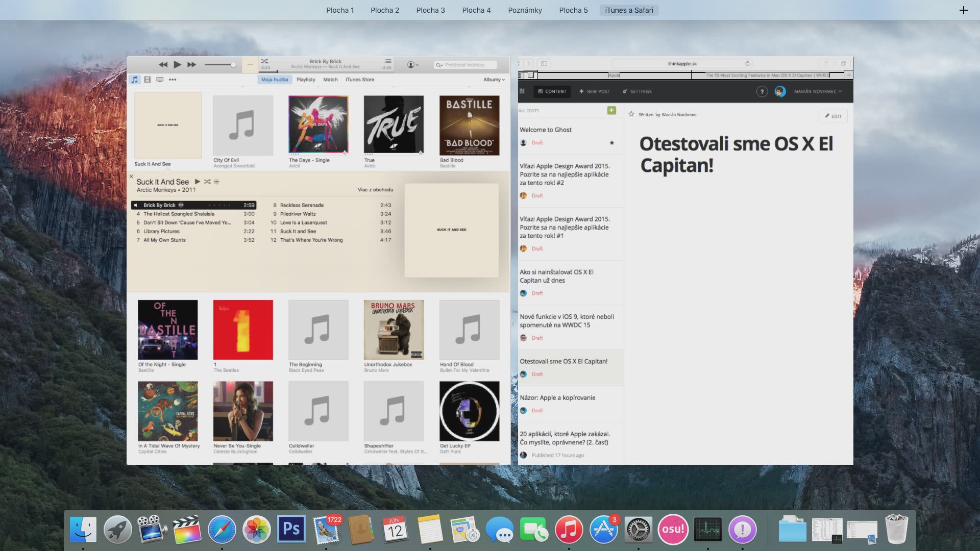Close the expanded Suck It And See panel
980x551 pixels.
tap(131, 177)
